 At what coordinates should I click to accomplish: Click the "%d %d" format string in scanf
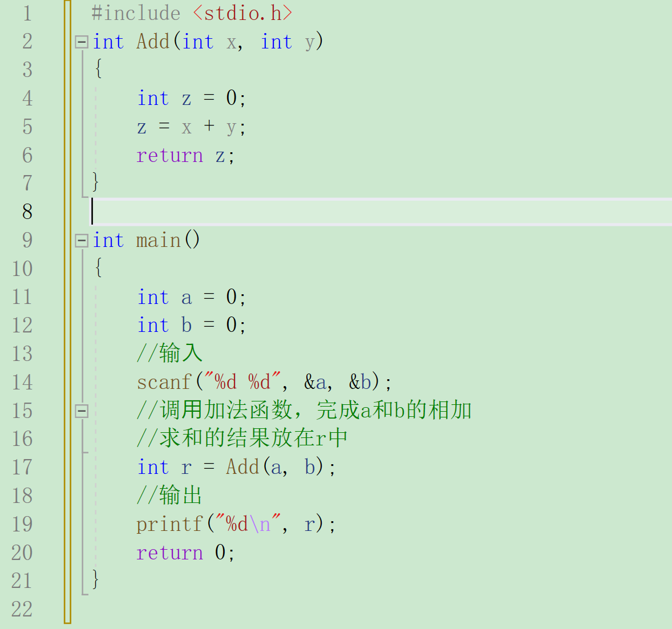click(x=242, y=381)
